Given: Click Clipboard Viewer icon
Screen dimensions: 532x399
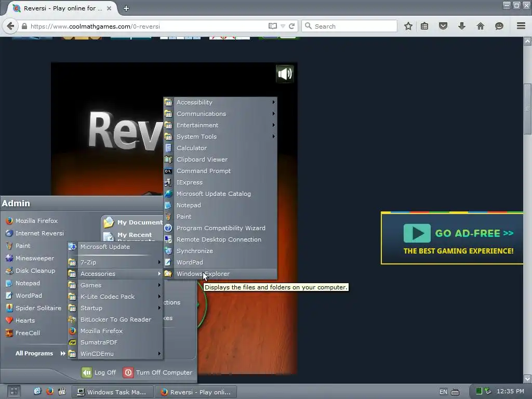Looking at the screenshot, I should tap(168, 159).
